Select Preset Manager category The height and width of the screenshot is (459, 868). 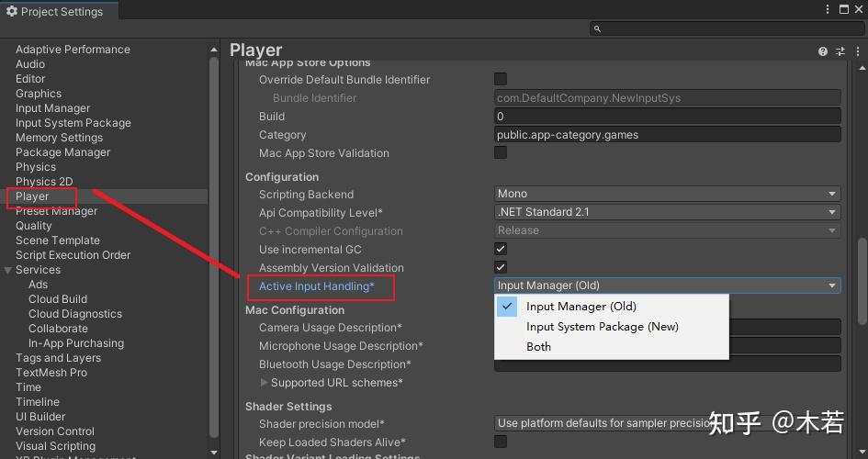[x=56, y=211]
